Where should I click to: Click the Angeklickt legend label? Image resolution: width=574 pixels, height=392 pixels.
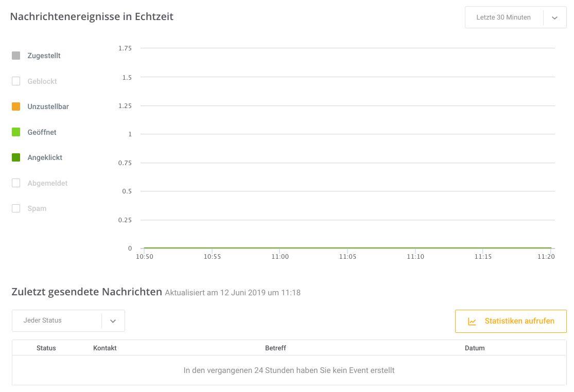(x=45, y=157)
